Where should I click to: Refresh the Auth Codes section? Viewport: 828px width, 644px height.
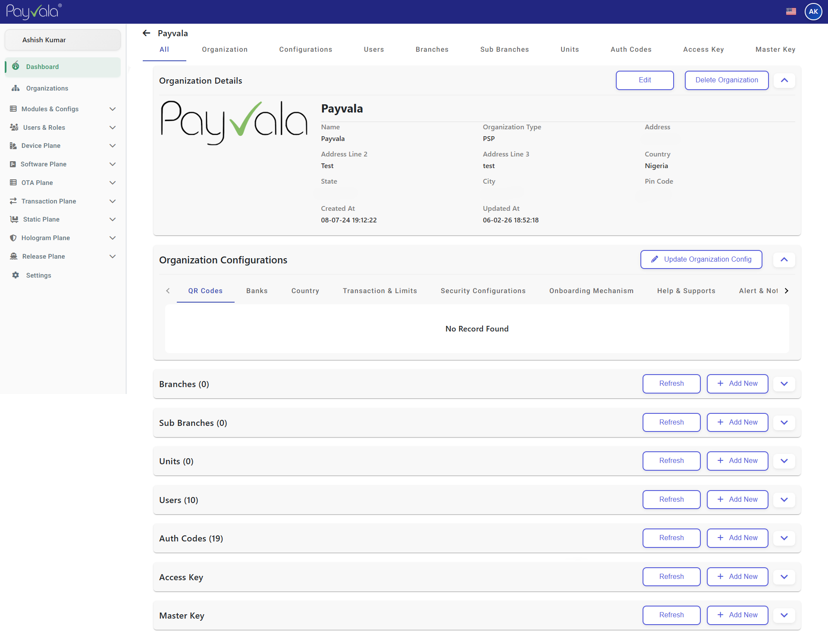[x=671, y=538]
